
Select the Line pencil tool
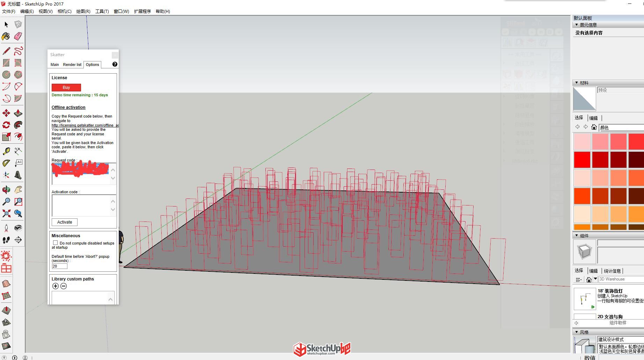[6, 51]
